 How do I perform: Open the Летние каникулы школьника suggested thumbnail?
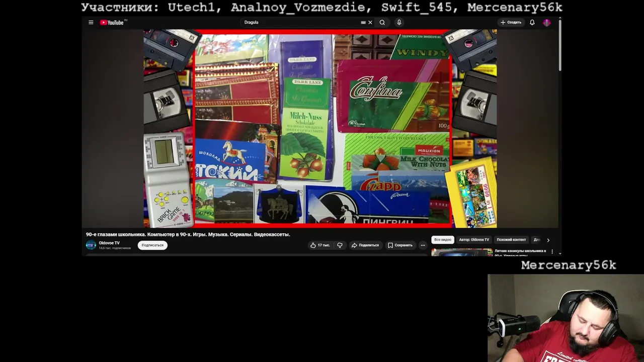tap(462, 252)
